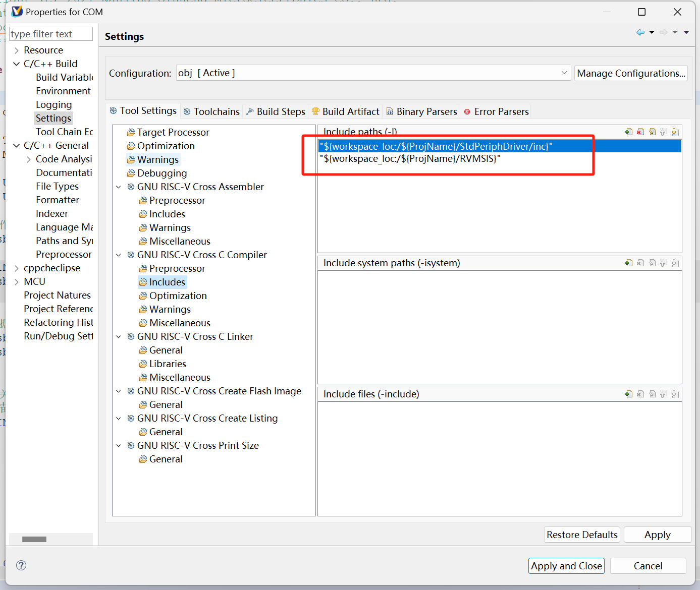Move down icon in Include files toolbar
Screen dimensions: 700x590
click(675, 394)
